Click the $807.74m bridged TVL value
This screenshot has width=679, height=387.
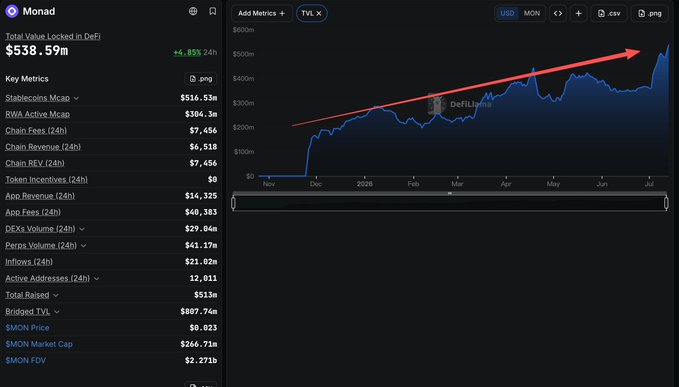click(x=199, y=312)
